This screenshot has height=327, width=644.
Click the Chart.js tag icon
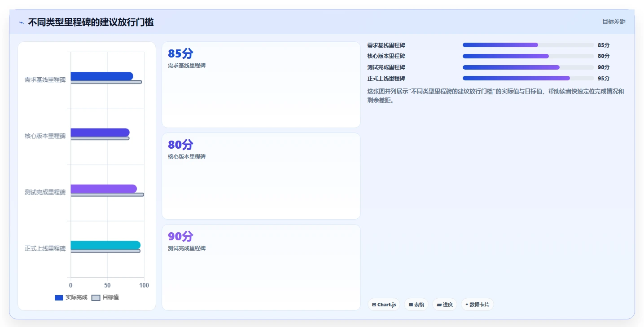[x=374, y=305]
